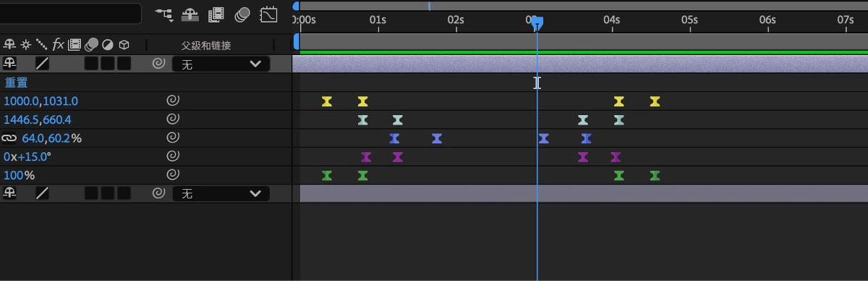Click the 父级和链接 column header
This screenshot has width=868, height=281.
coord(206,45)
